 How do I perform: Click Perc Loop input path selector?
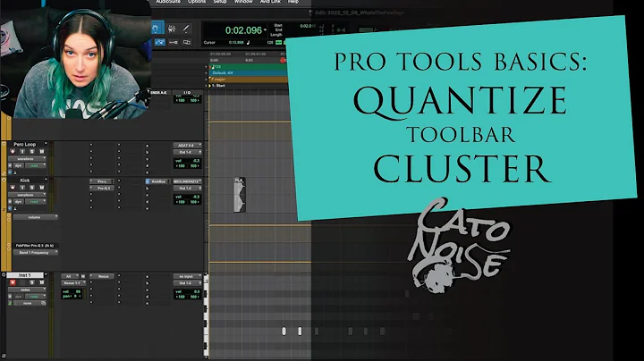tap(187, 146)
